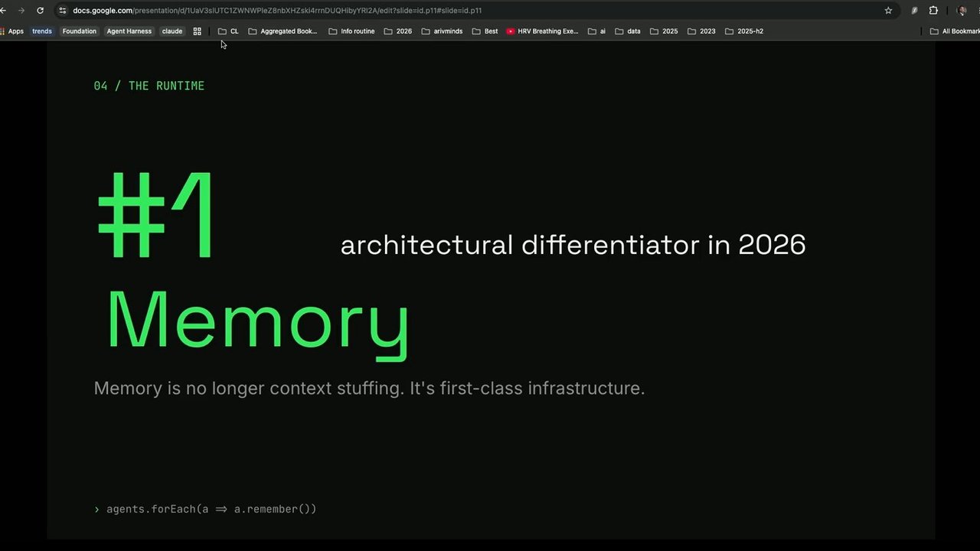Image resolution: width=980 pixels, height=551 pixels.
Task: Open the Extensions puzzle icon
Action: (x=933, y=11)
